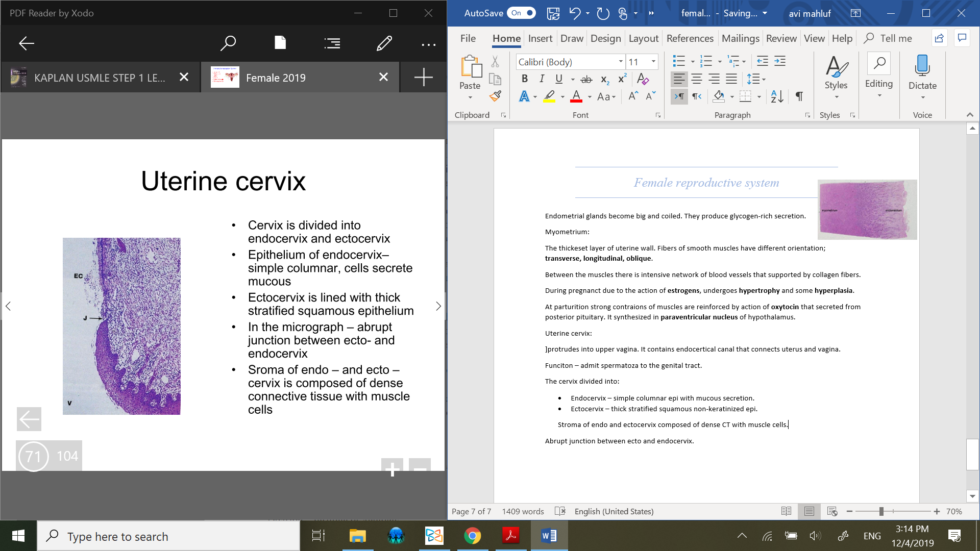Switch to KAPLAN USMLE STEP 1 tab

coord(100,78)
